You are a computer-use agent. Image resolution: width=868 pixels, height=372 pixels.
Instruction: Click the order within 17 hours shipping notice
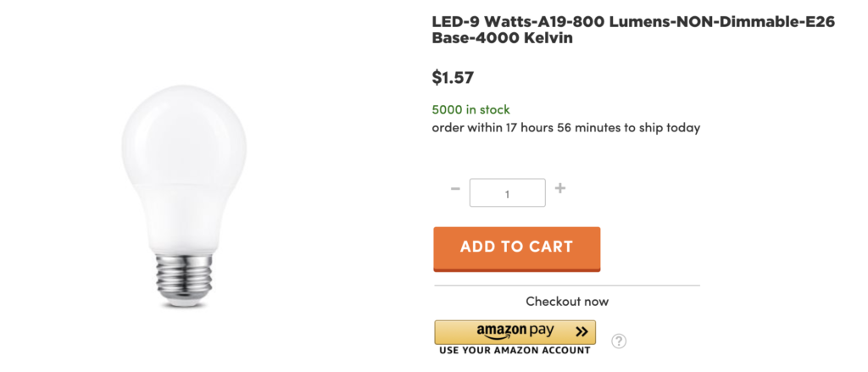pos(566,128)
